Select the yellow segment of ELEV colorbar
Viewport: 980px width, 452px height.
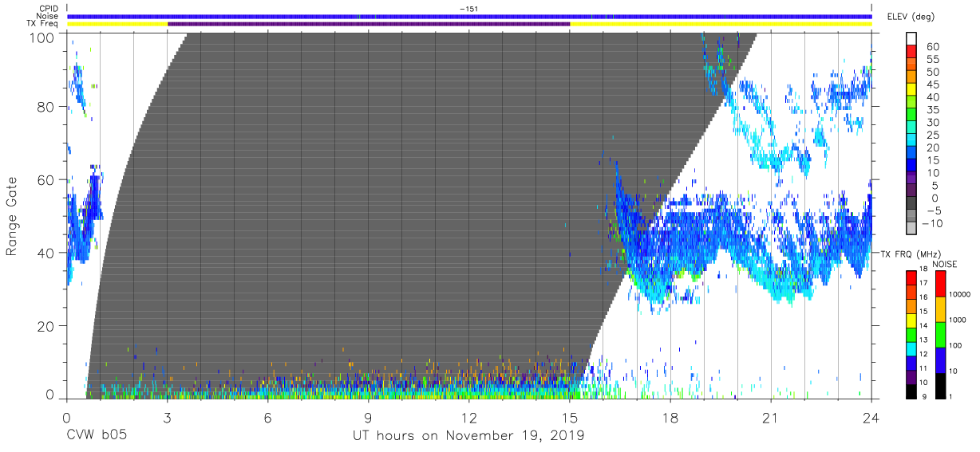[x=911, y=90]
